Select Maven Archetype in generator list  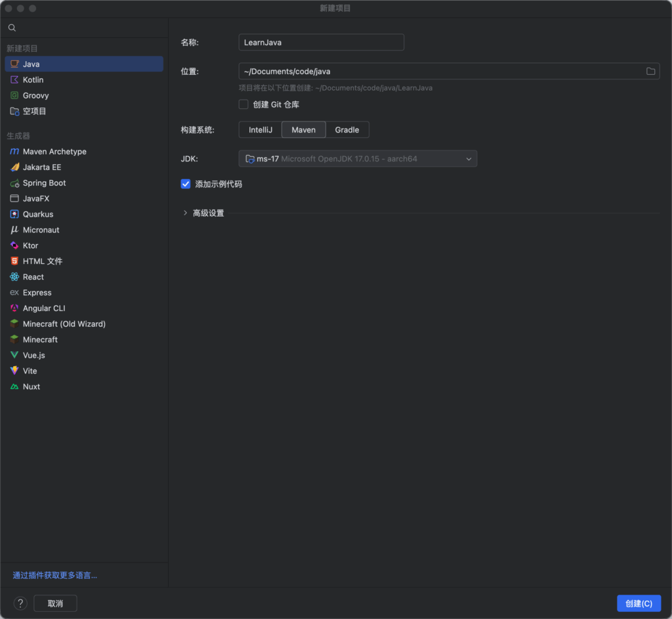(54, 152)
